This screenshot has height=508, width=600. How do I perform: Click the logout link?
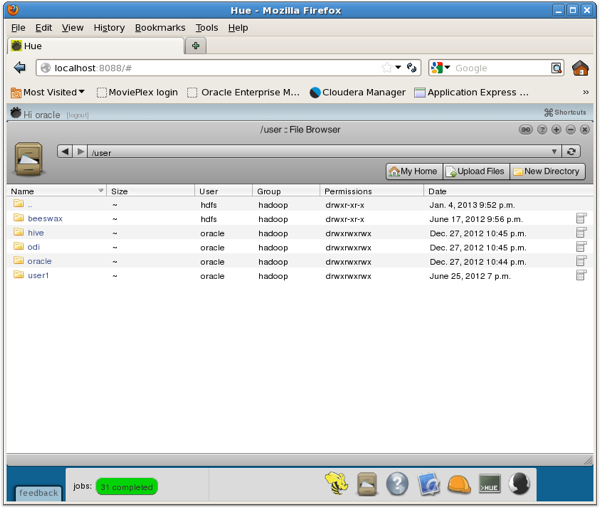point(78,115)
